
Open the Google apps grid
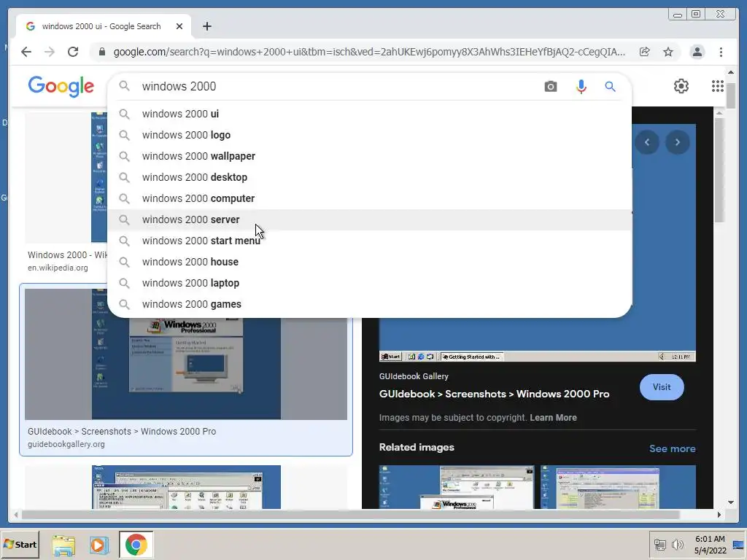pos(718,86)
